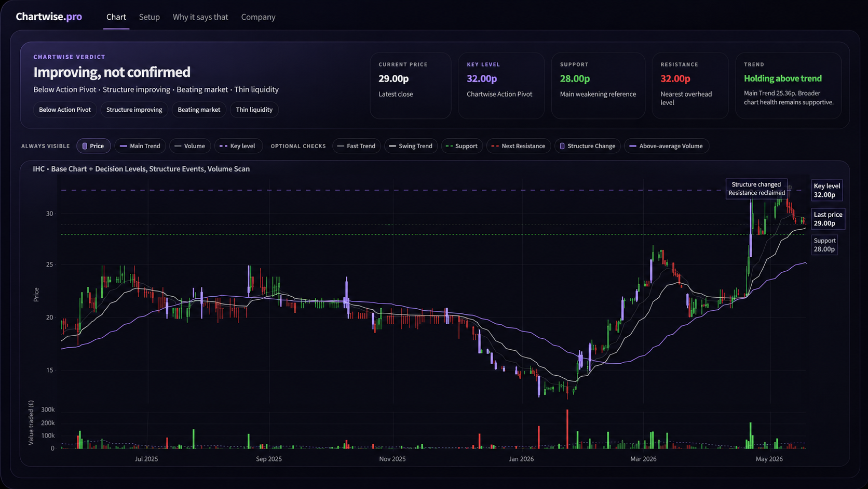Click the Thin liquidity tag
This screenshot has width=868, height=489.
(254, 110)
